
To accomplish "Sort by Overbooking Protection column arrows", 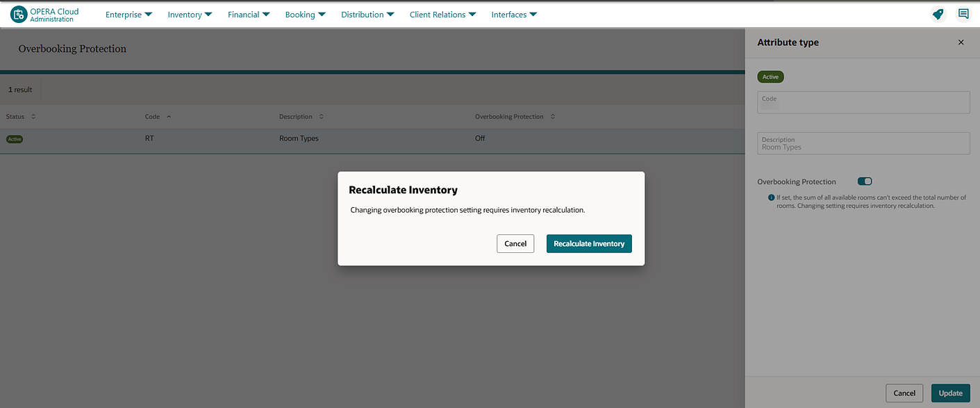I will tap(553, 117).
